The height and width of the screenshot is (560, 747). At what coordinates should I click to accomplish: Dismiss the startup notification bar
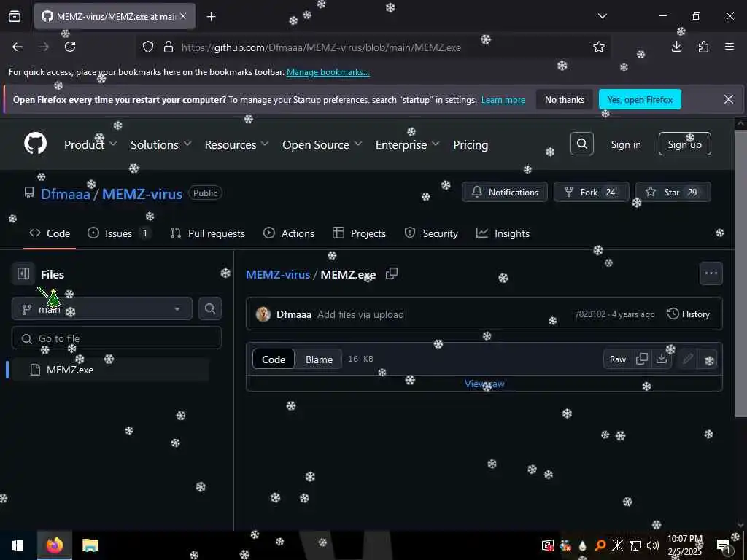click(729, 99)
